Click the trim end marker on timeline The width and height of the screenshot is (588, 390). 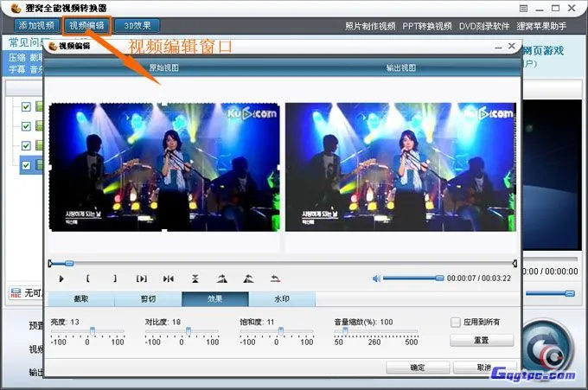(x=514, y=264)
